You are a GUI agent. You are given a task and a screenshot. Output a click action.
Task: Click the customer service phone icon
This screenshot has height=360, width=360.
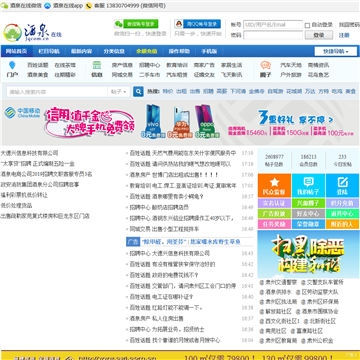[89, 6]
